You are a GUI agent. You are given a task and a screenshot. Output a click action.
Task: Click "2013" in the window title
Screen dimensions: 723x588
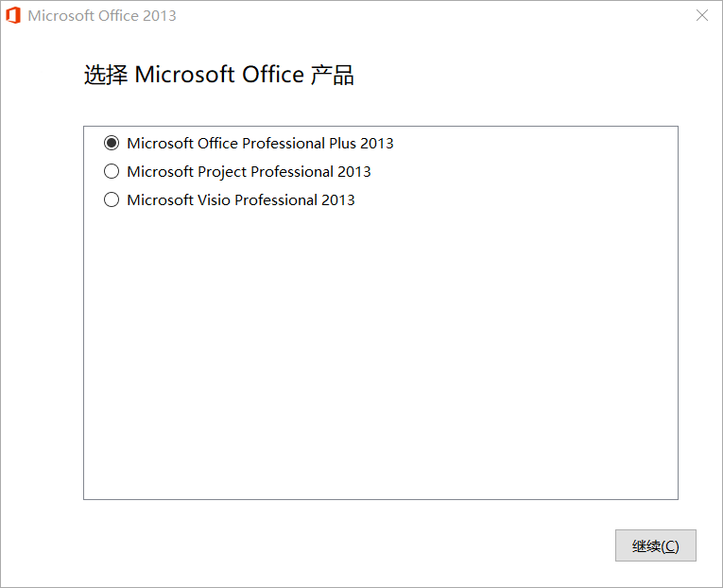tap(159, 16)
